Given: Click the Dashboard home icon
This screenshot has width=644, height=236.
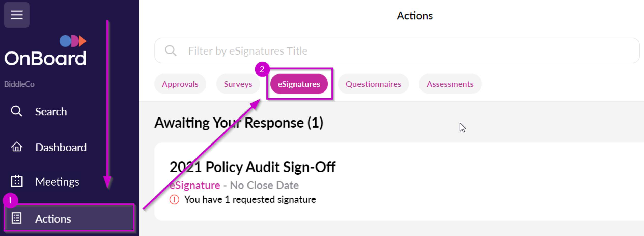Looking at the screenshot, I should click(16, 147).
